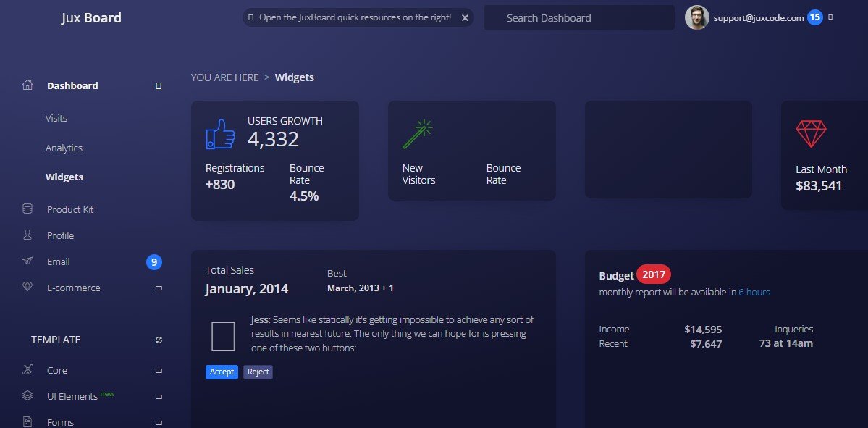The image size is (868, 428).
Task: Open the Analytics page
Action: coord(64,148)
